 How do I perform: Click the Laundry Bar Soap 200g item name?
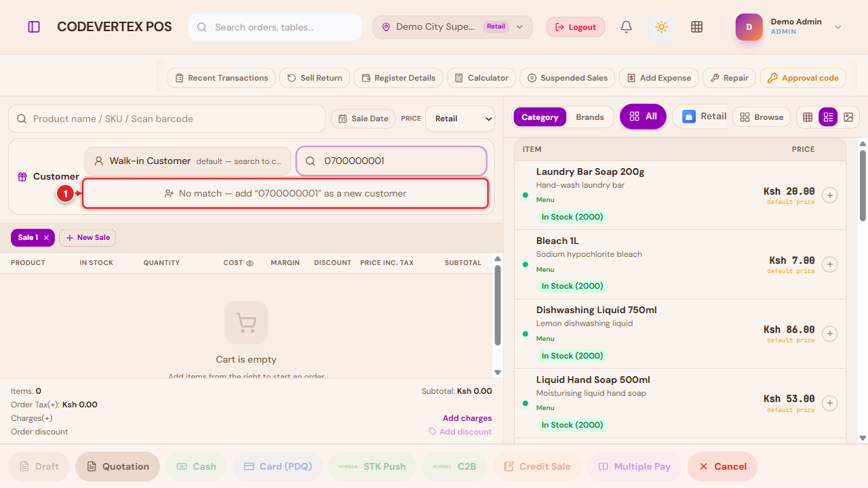[590, 171]
